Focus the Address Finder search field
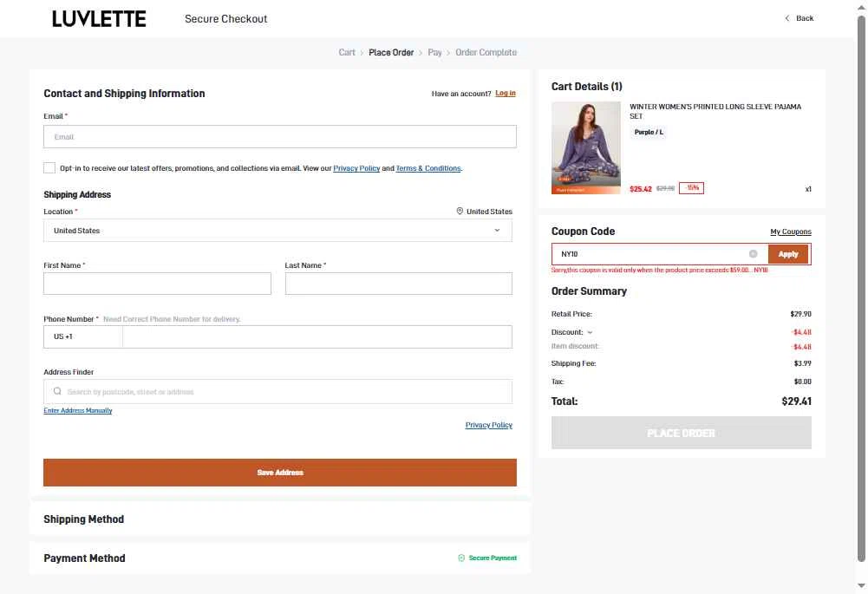Screen dimensions: 868x594 click(277, 391)
